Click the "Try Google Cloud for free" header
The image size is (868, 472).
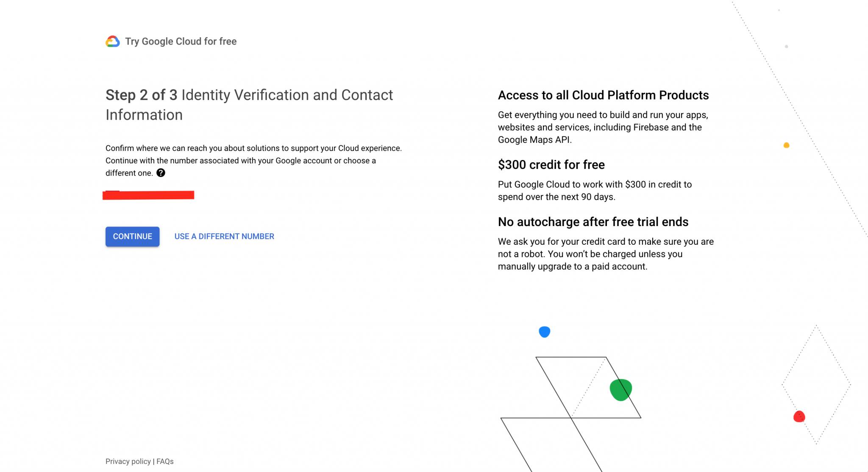point(181,41)
